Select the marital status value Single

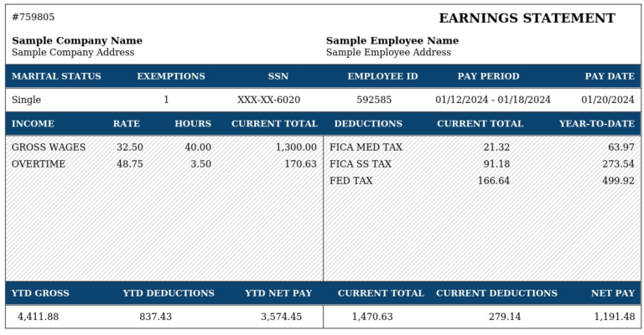(x=26, y=100)
